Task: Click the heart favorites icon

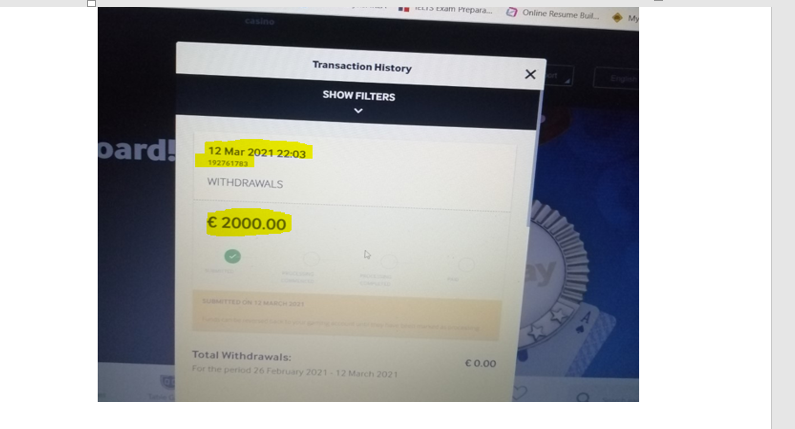Action: 519,392
